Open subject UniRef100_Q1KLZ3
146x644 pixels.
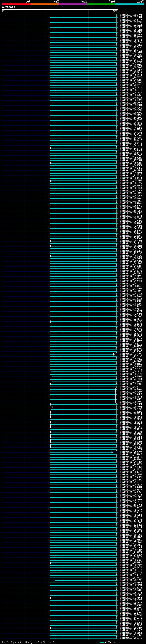tap(131, 25)
